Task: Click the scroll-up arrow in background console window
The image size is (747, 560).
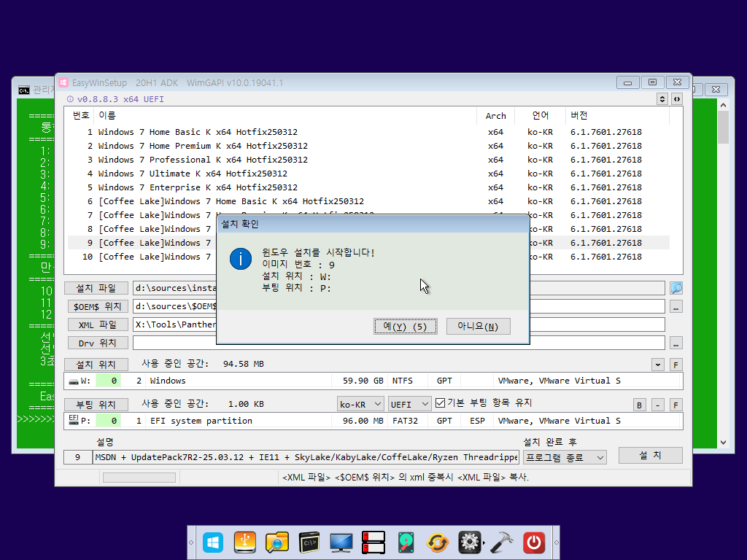Action: tap(723, 105)
